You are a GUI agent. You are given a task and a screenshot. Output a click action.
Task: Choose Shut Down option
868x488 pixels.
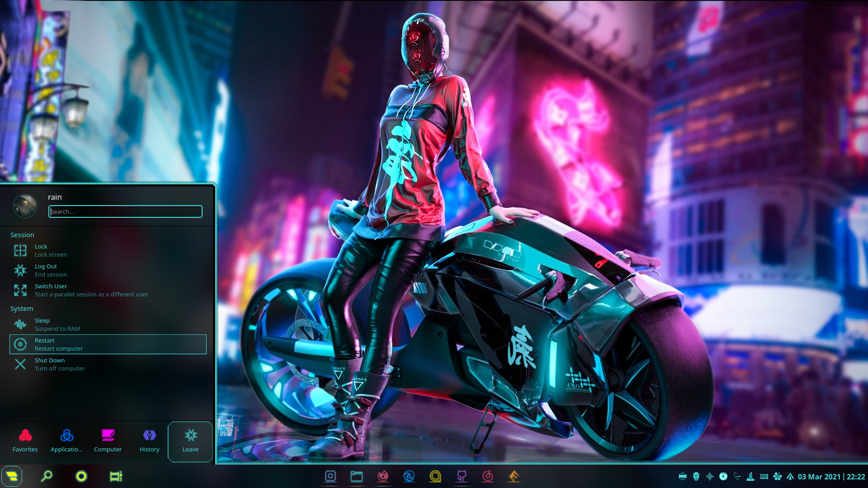coord(108,364)
